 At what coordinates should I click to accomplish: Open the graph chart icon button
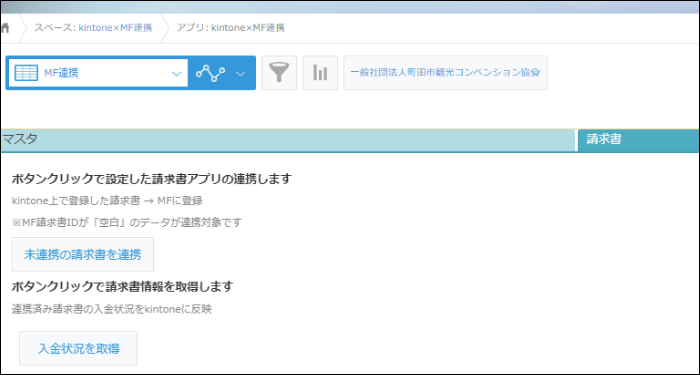pos(210,73)
